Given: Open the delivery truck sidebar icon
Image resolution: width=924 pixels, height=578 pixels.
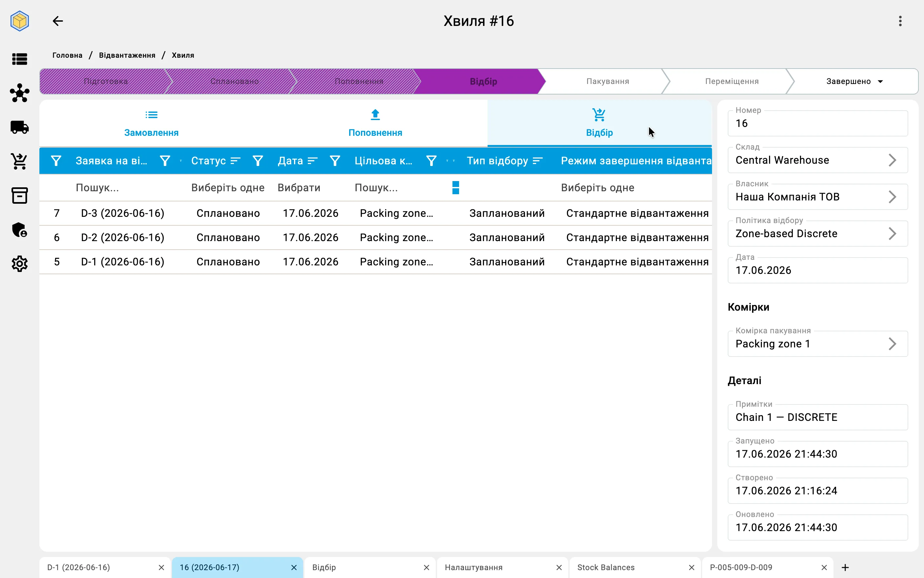Looking at the screenshot, I should coord(19,127).
